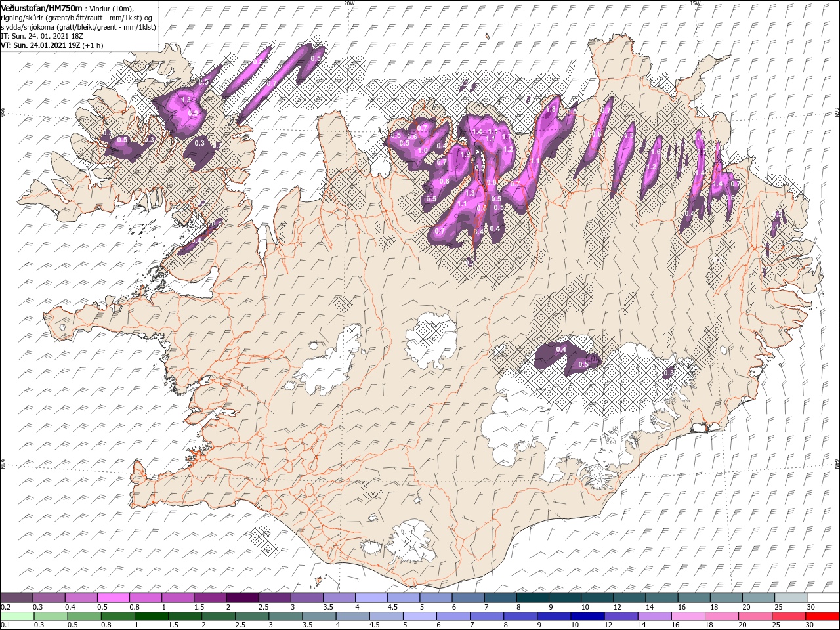Pick the top-row 0.8 legend swatch
Viewport: 840px width, 630px height.
tap(145, 598)
